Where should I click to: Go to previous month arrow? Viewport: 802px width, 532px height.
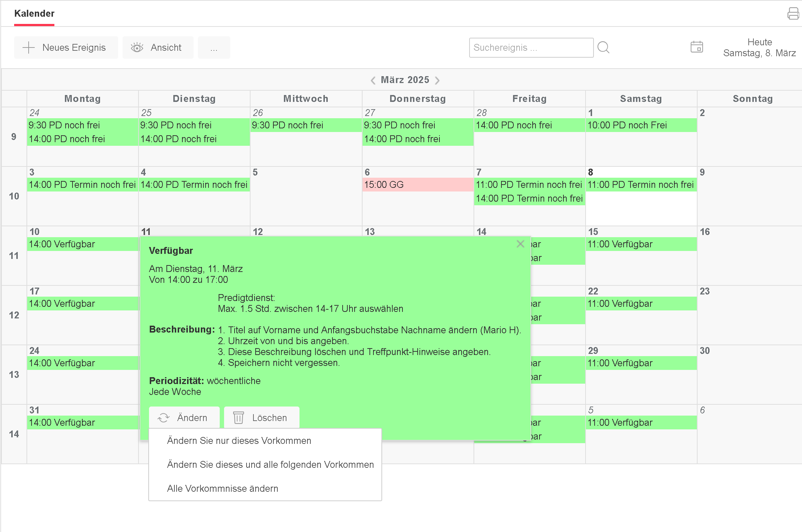click(x=373, y=80)
